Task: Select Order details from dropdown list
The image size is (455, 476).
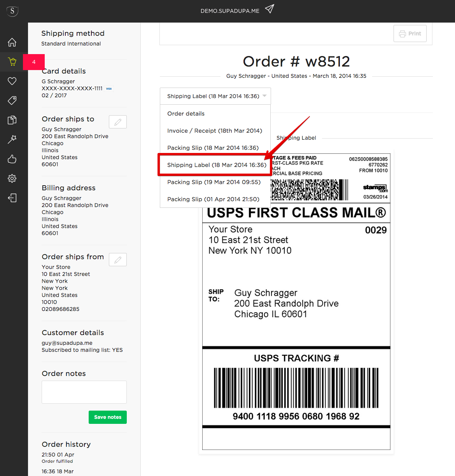Action: pyautogui.click(x=186, y=114)
